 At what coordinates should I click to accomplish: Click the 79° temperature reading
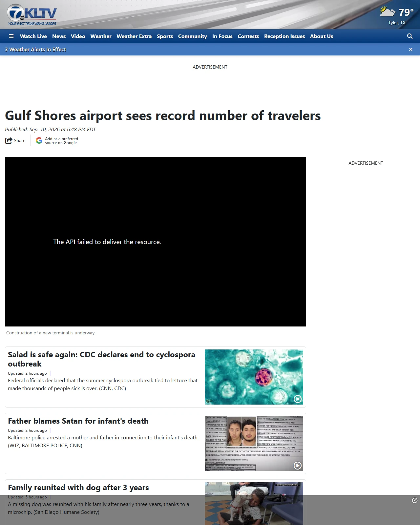tap(406, 12)
